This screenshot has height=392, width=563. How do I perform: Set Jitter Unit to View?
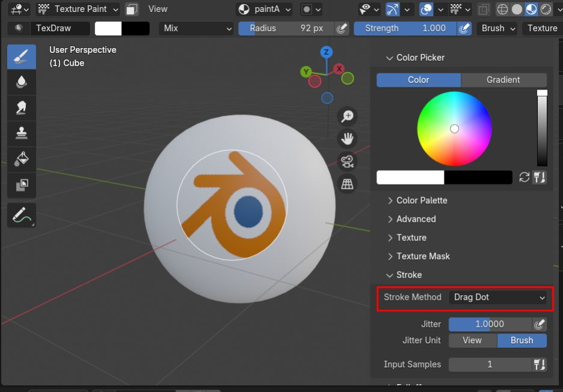coord(473,340)
